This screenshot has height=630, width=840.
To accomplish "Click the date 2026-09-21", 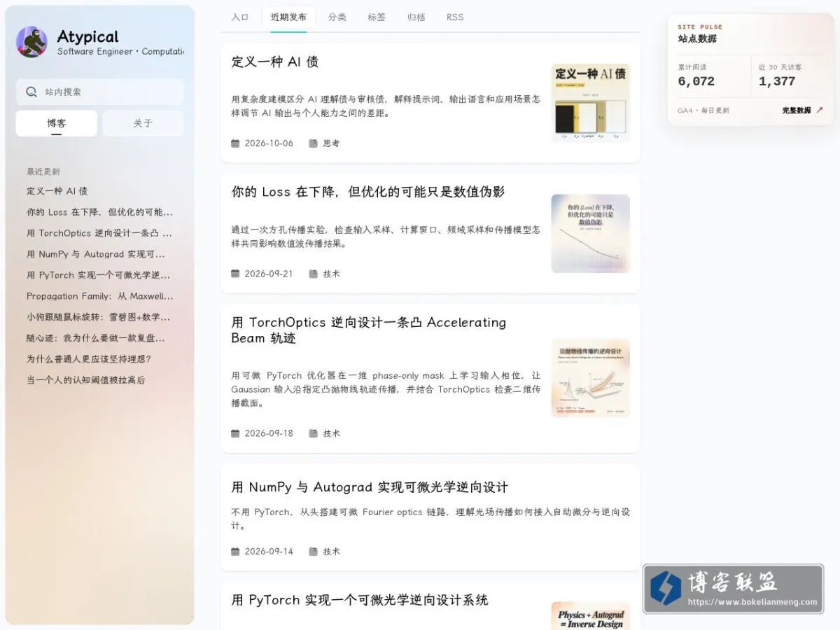I will pyautogui.click(x=269, y=274).
